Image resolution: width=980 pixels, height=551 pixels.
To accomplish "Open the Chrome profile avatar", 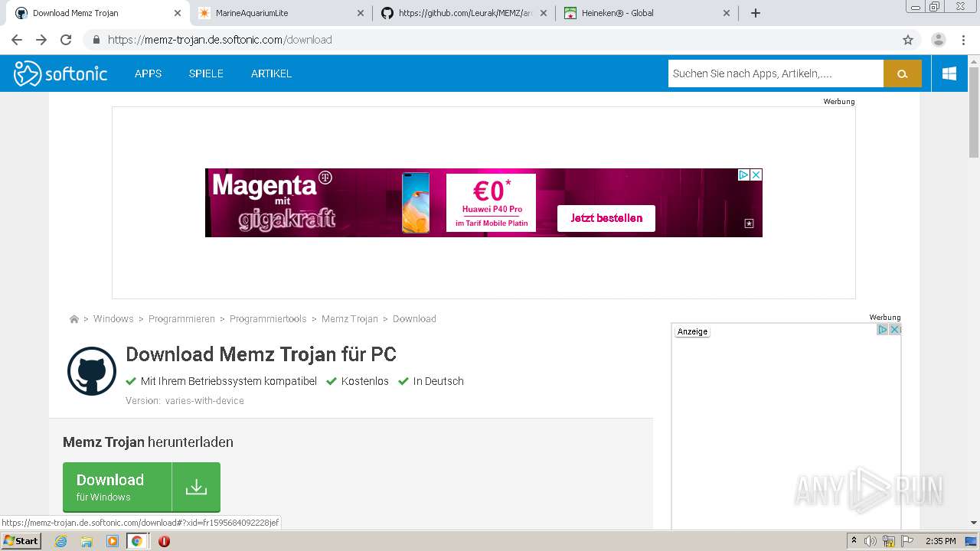I will pos(939,40).
